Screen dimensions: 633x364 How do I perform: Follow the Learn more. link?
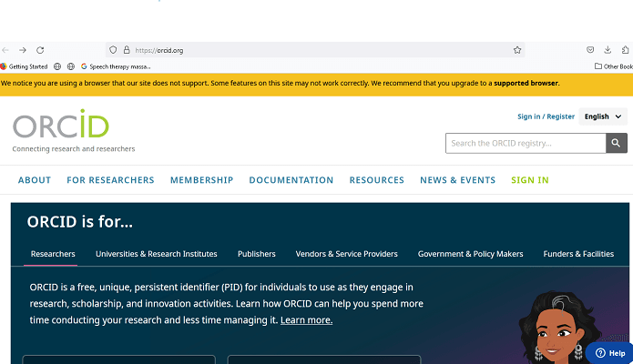coord(306,320)
